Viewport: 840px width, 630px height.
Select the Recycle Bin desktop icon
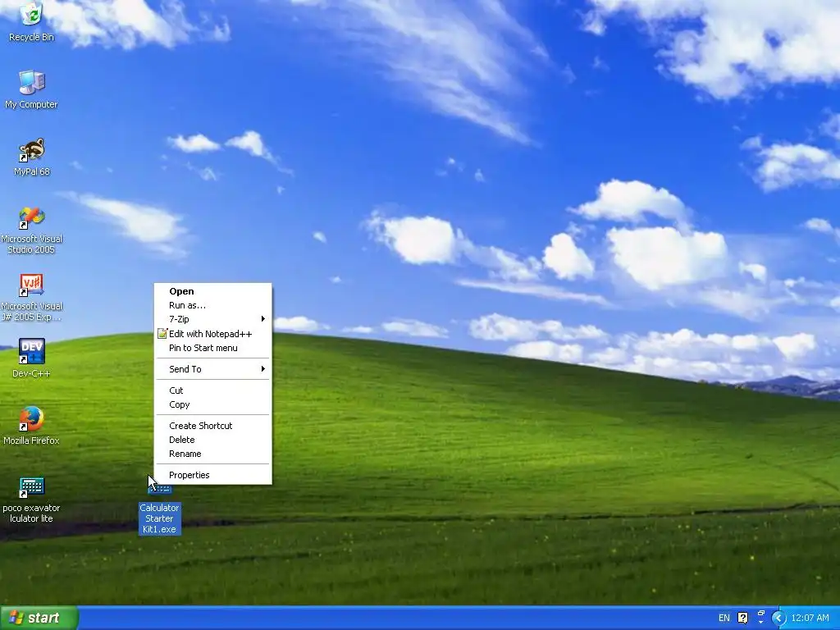tap(32, 21)
